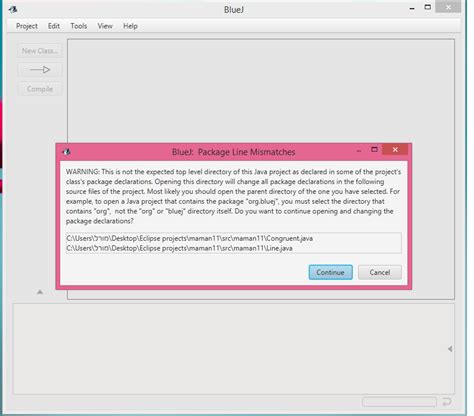The height and width of the screenshot is (416, 474).
Task: Click the Continue button in the dialog
Action: [330, 272]
